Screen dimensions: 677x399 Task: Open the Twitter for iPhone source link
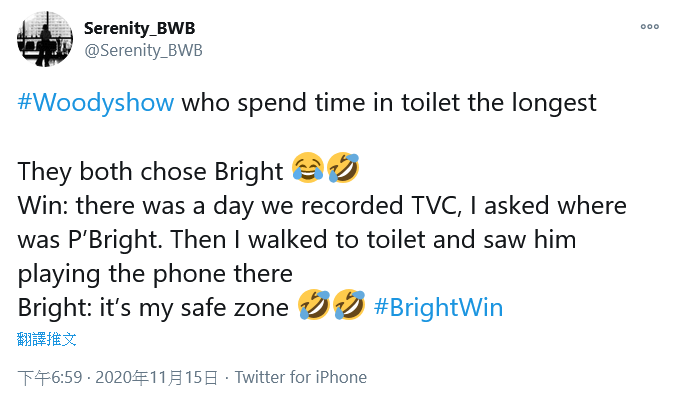pyautogui.click(x=301, y=377)
